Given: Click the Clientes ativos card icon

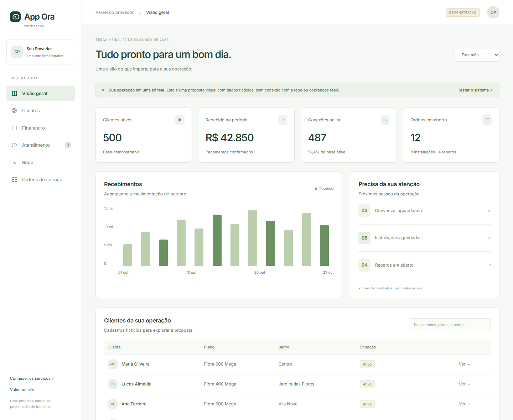Looking at the screenshot, I should tap(180, 120).
